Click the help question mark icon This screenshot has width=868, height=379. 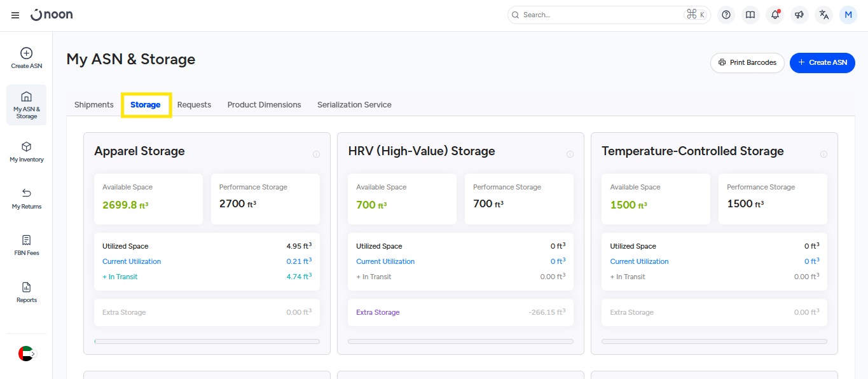click(x=726, y=15)
